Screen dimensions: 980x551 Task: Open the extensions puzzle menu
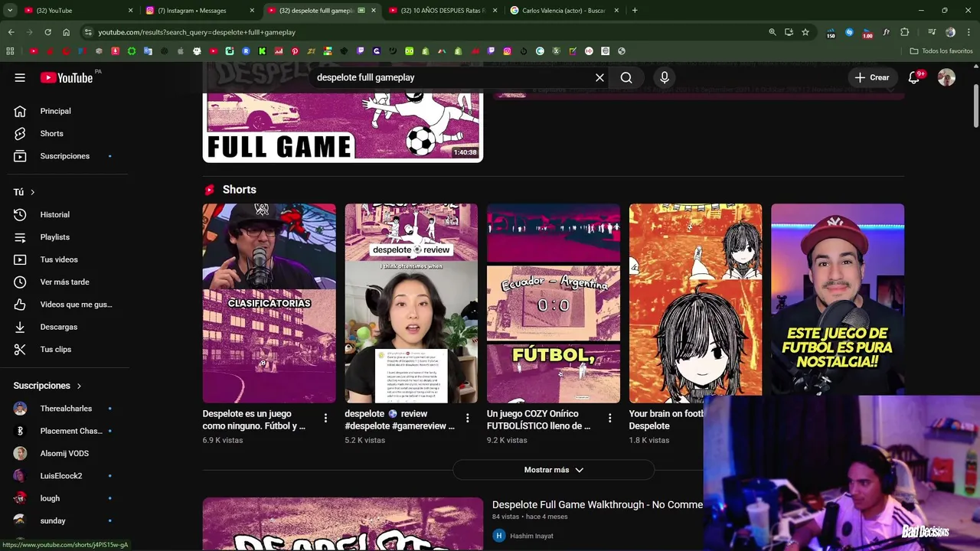[905, 32]
